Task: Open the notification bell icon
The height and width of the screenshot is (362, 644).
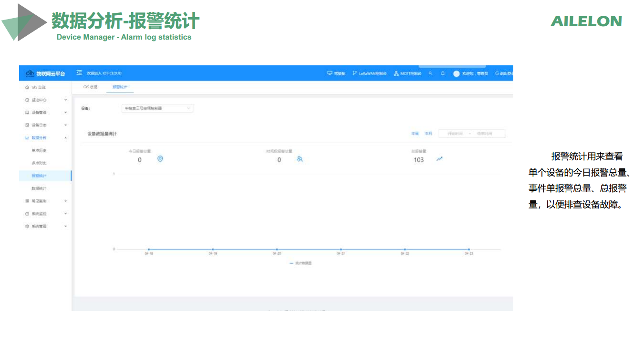Action: (x=443, y=73)
